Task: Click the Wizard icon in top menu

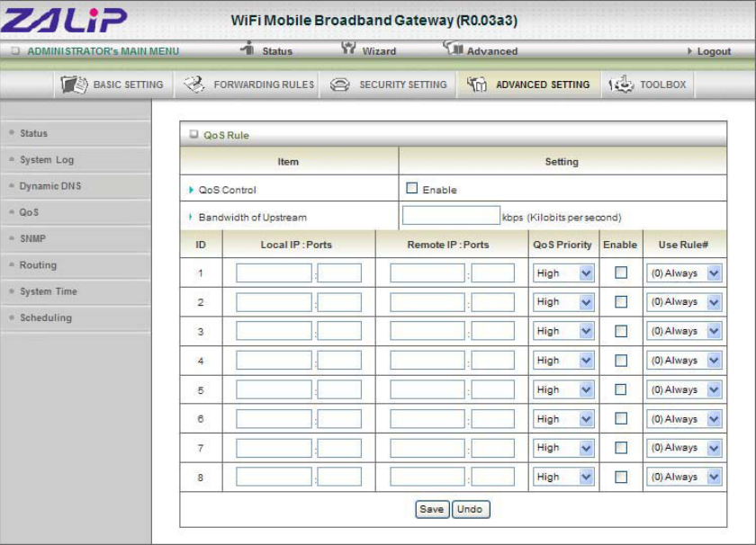Action: pyautogui.click(x=348, y=48)
